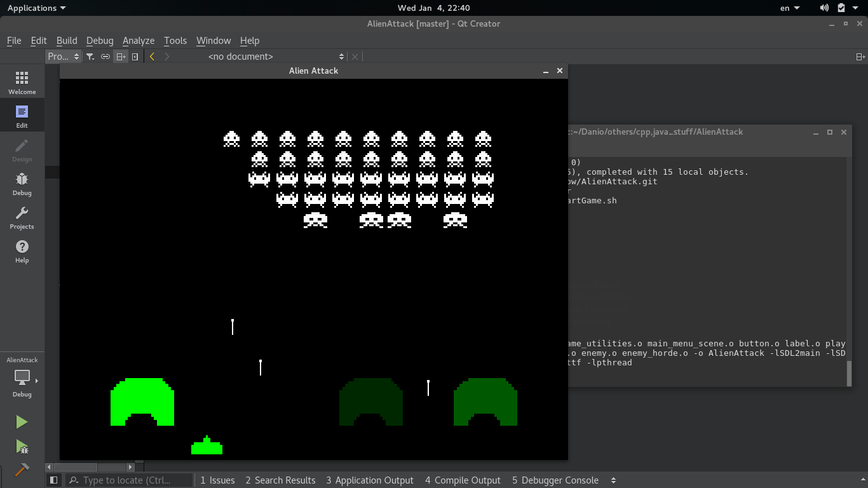Click the top-left squid alien
The height and width of the screenshot is (488, 868).
click(231, 139)
